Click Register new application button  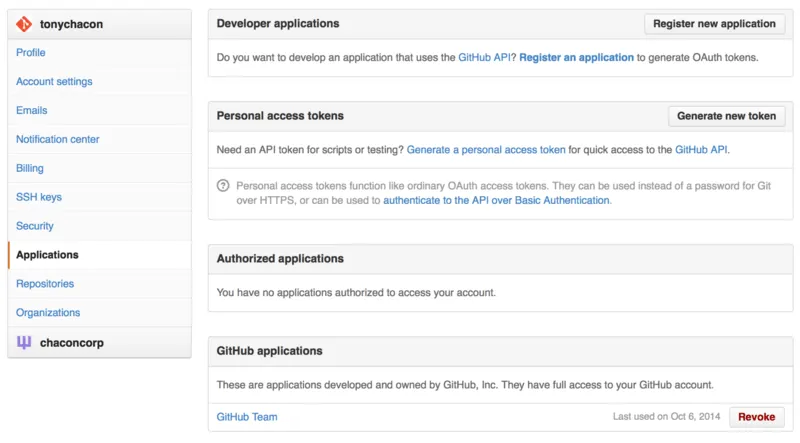point(714,24)
